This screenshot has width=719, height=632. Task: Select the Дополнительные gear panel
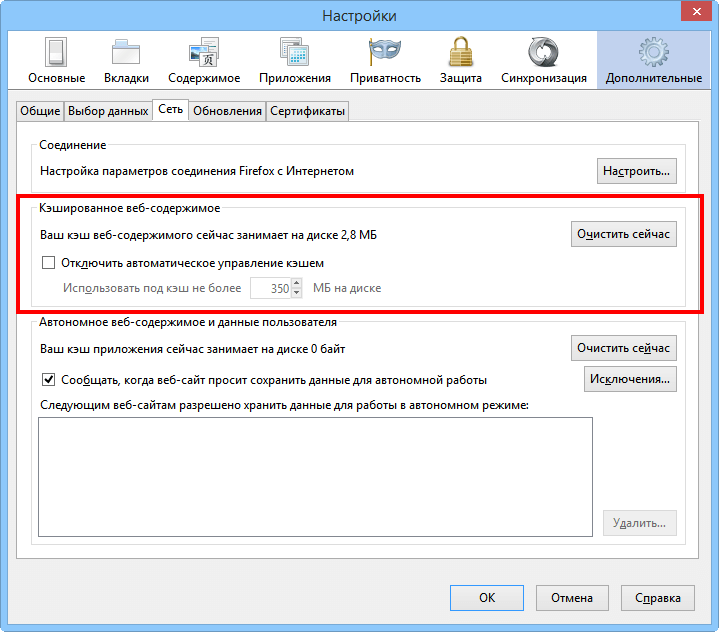pos(653,60)
